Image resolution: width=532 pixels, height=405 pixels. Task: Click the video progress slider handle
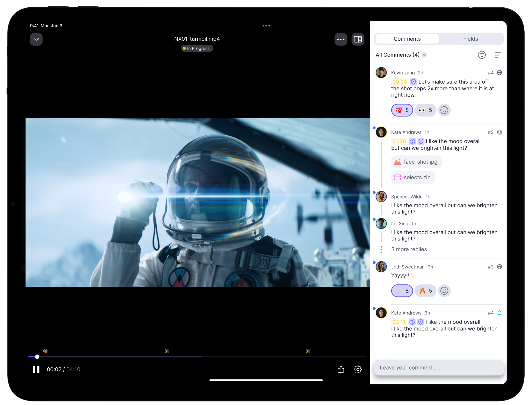pyautogui.click(x=37, y=357)
